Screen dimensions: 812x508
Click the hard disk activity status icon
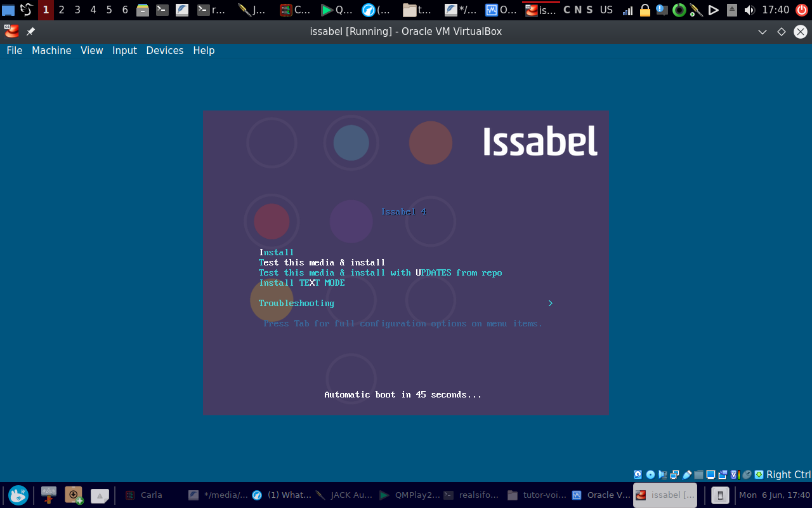(x=638, y=474)
